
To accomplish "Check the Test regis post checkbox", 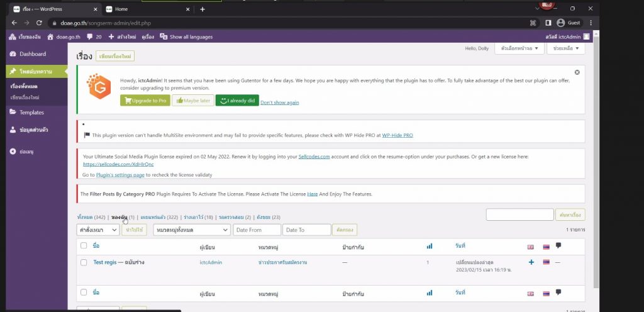I will pos(84,262).
